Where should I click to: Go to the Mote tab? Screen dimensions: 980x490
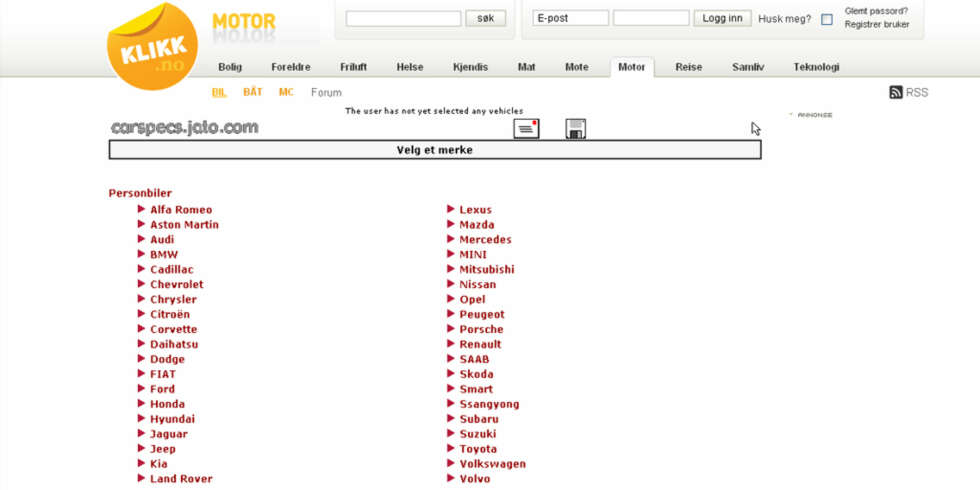577,67
